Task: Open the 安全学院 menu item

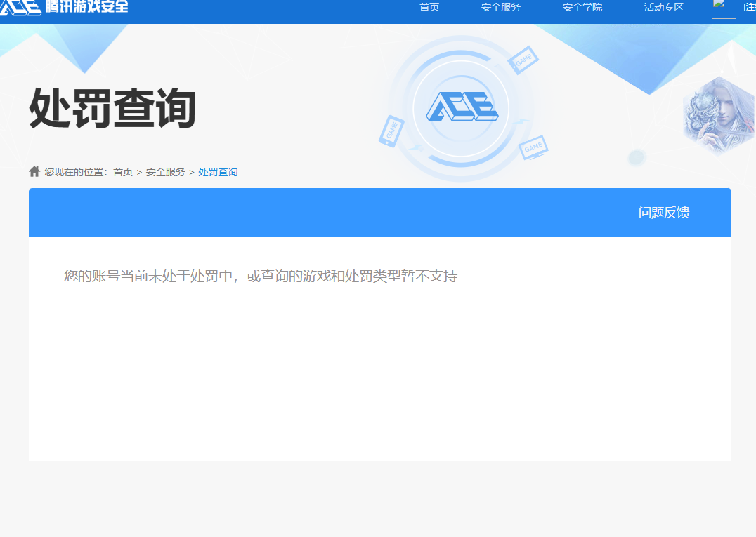Action: pyautogui.click(x=582, y=8)
